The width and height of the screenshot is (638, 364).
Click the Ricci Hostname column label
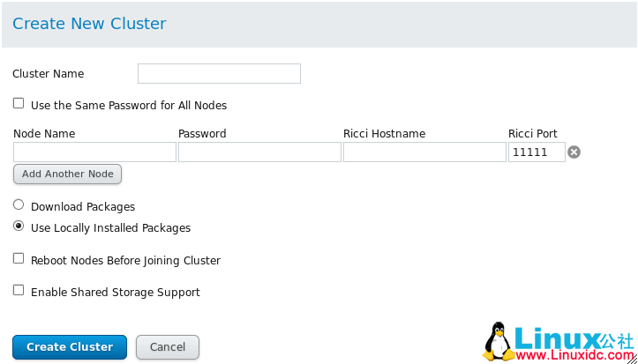(384, 134)
